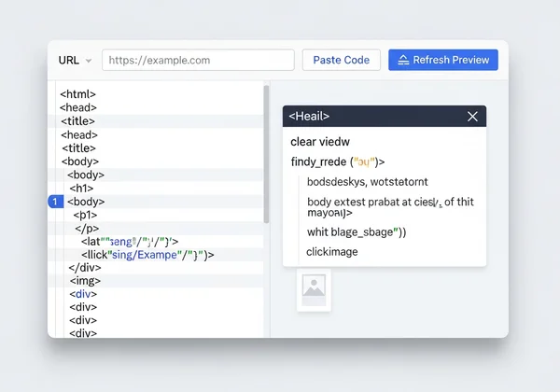
Task: Select the "clickimage" menu entry
Action: coord(332,252)
